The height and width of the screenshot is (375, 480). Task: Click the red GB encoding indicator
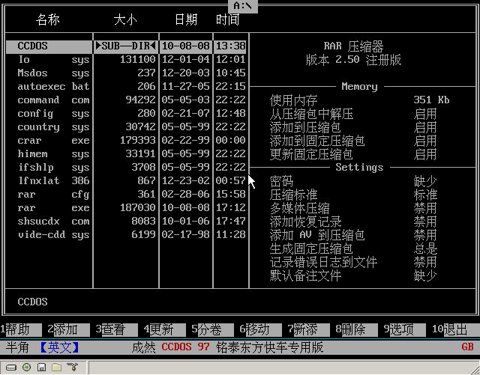pyautogui.click(x=467, y=347)
